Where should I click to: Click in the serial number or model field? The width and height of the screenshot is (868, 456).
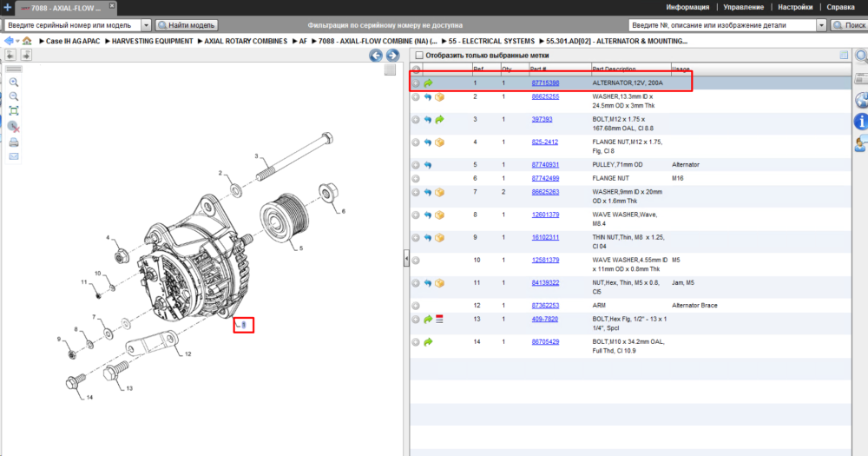(73, 25)
